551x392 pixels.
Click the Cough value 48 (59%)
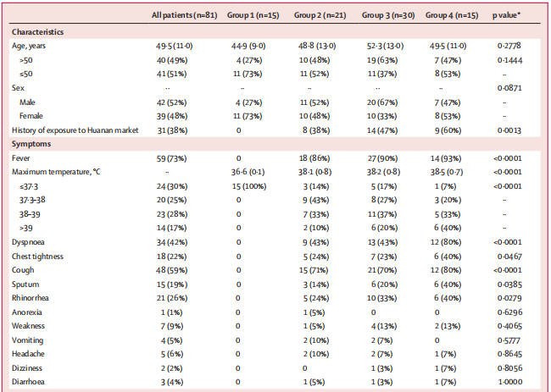[x=172, y=270]
